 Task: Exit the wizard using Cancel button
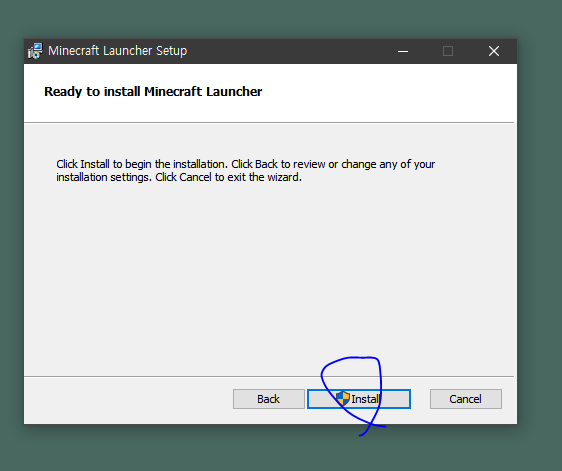click(x=466, y=399)
